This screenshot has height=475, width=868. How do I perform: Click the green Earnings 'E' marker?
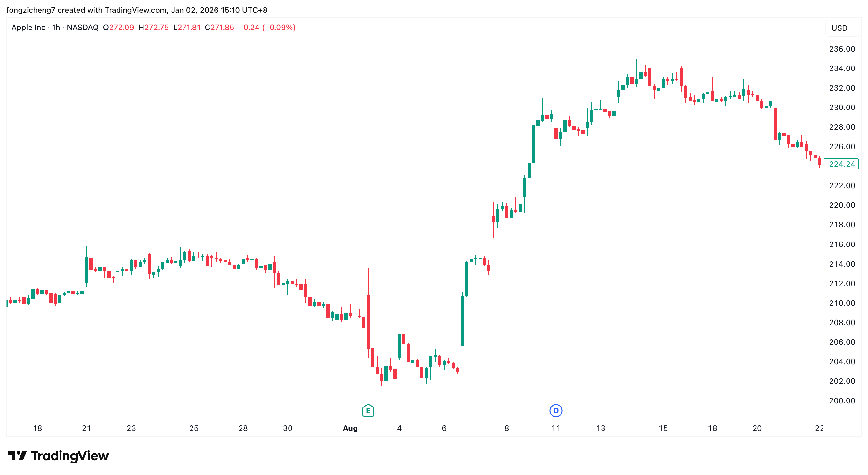(x=368, y=410)
